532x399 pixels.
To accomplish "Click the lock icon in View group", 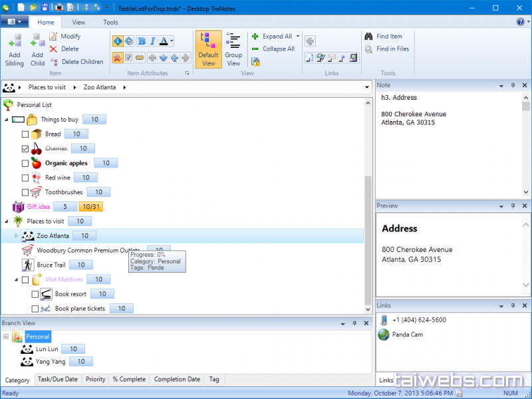I will click(x=255, y=62).
